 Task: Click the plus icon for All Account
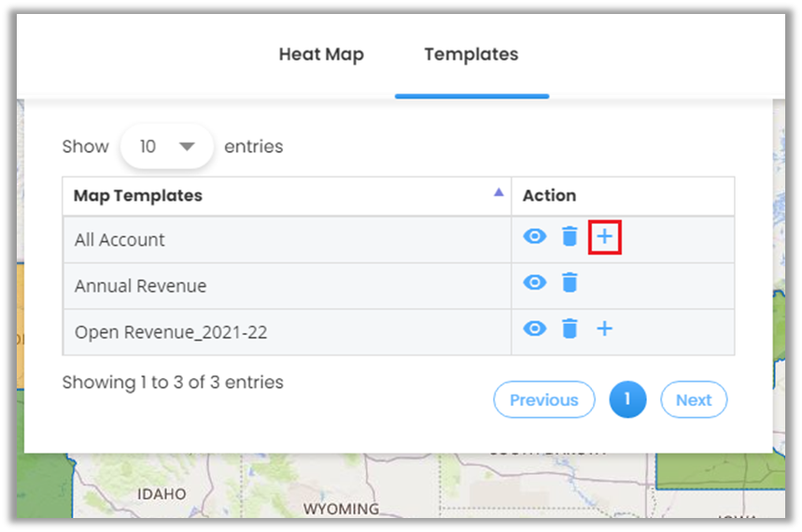coord(605,238)
